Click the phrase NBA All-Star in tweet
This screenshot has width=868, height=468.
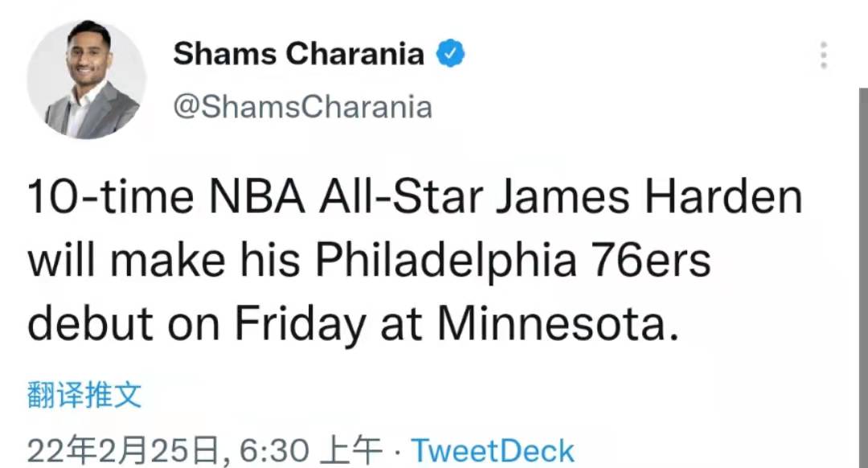346,197
